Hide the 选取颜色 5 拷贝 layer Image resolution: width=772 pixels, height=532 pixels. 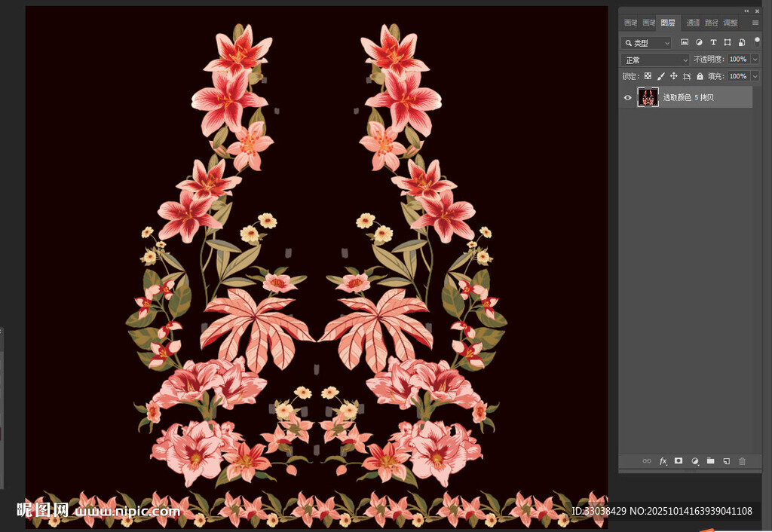628,97
